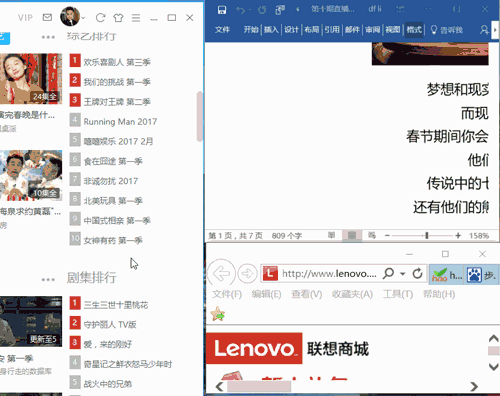500x396 pixels.
Task: Toggle touch/mouse mode in Word toolbar
Action: pyautogui.click(x=280, y=10)
